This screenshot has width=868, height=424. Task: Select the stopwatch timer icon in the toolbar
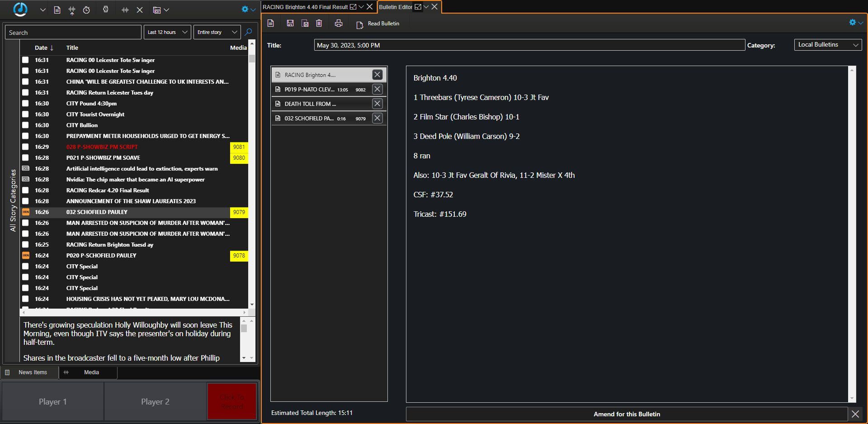86,10
